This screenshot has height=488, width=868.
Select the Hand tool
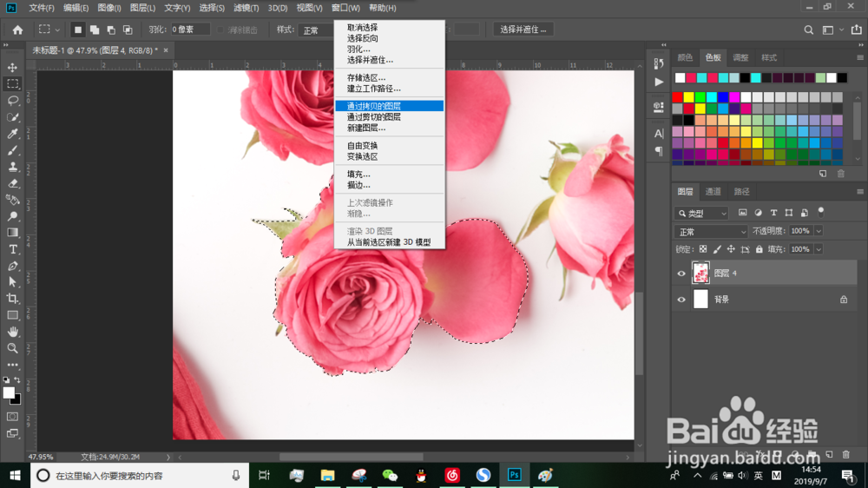tap(12, 332)
